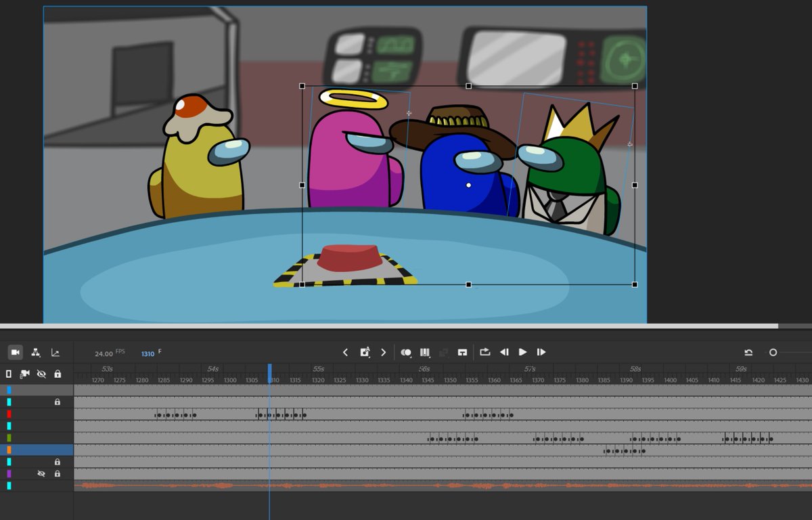Viewport: 812px width, 520px height.
Task: Step back one frame
Action: click(x=504, y=352)
